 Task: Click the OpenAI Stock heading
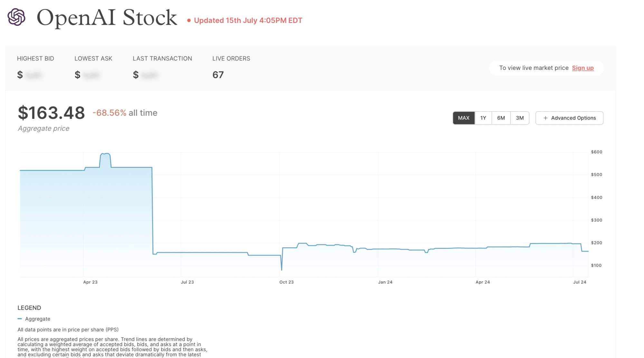coord(107,18)
